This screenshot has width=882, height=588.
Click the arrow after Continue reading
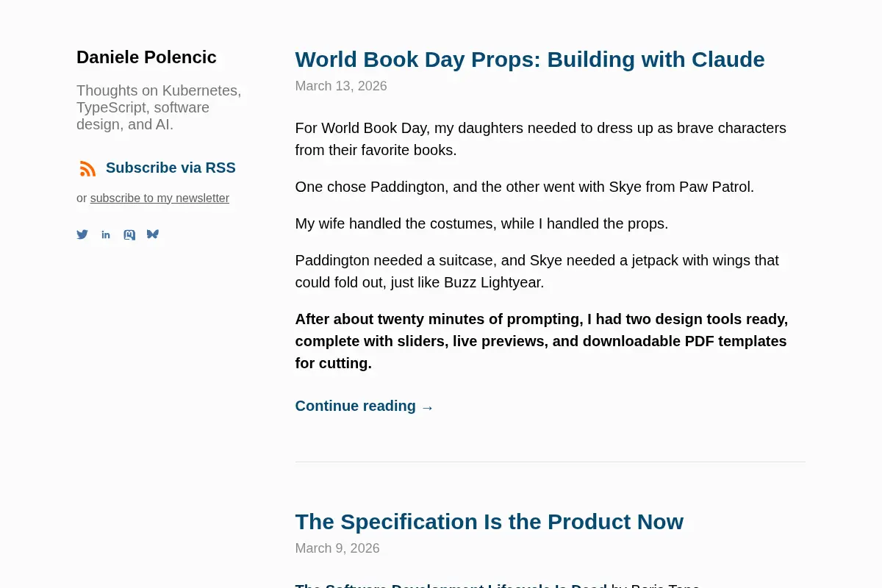(428, 407)
